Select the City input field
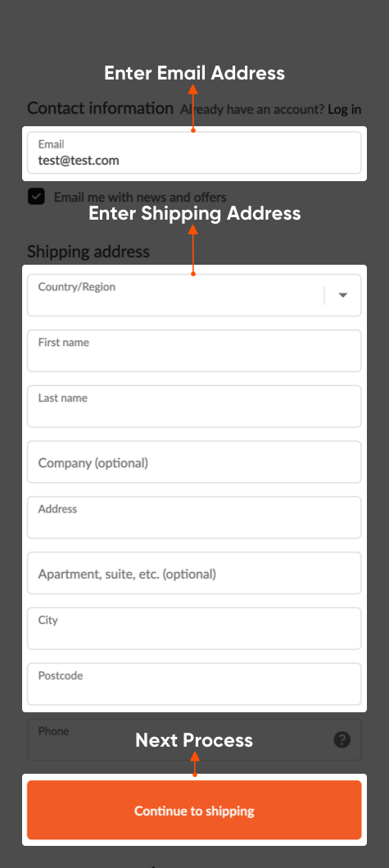Image resolution: width=389 pixels, height=868 pixels. point(194,629)
